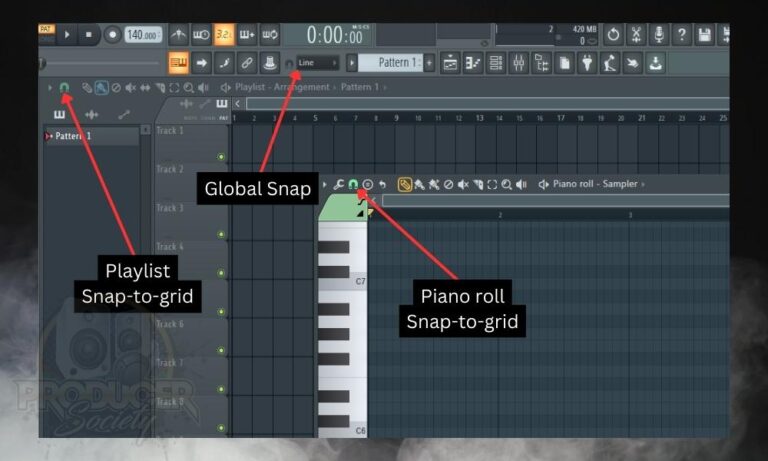Screen dimensions: 768x461
Task: Click the tempo tapper figure icon
Action: [610, 63]
